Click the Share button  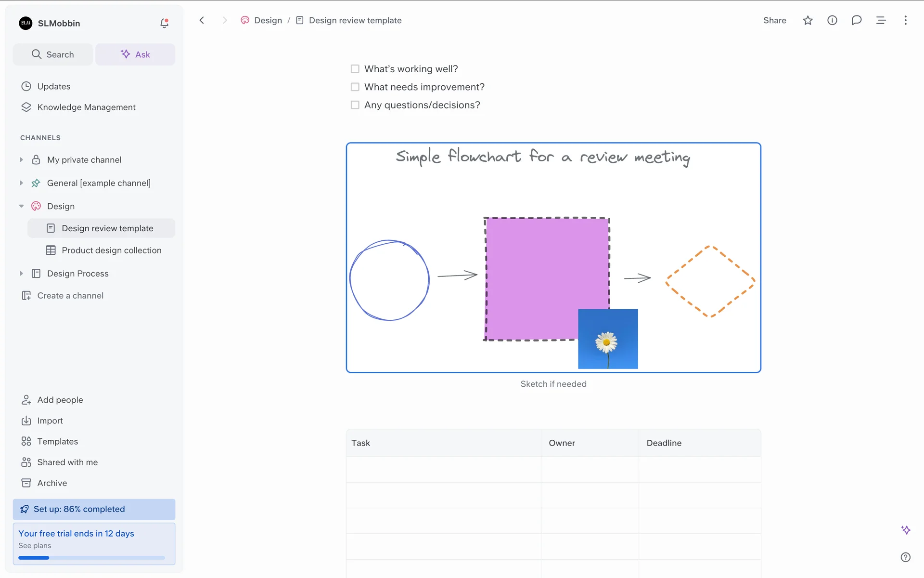pos(774,20)
